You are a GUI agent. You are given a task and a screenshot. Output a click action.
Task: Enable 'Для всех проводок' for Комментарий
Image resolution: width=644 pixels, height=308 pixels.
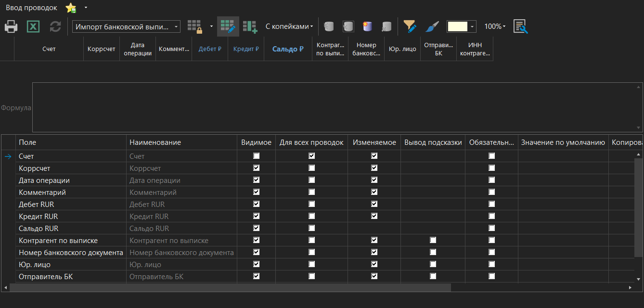(x=312, y=192)
